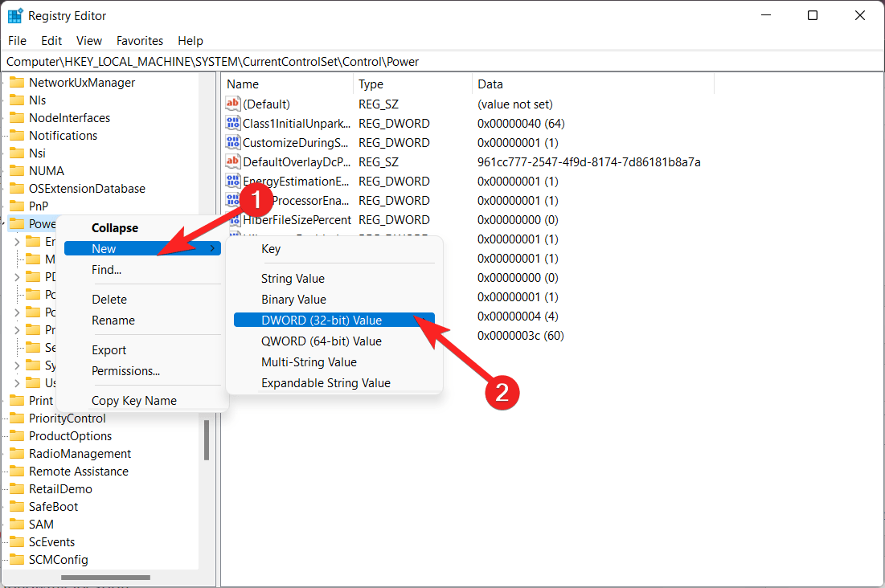Click the DWORD icon beside EnergyEstimationE value
The image size is (885, 588).
coord(233,181)
